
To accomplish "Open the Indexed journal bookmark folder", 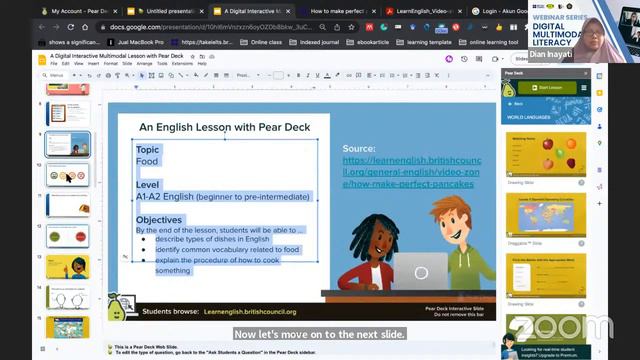I will 314,42.
